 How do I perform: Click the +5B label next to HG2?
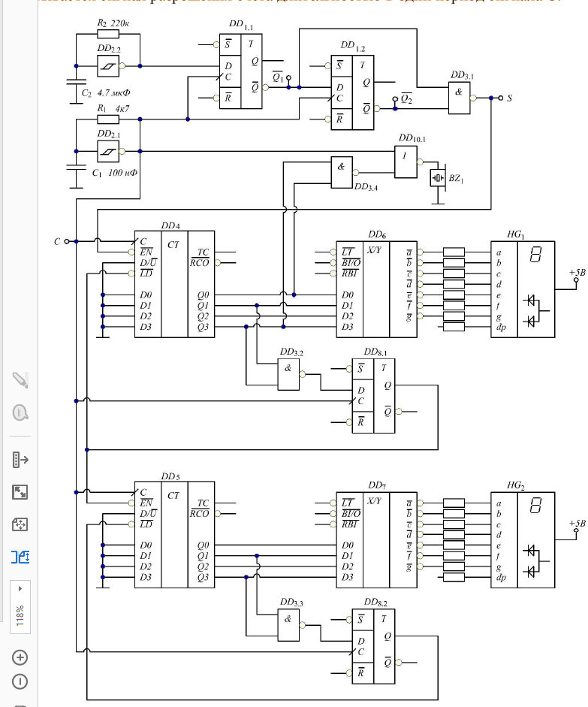point(577,524)
